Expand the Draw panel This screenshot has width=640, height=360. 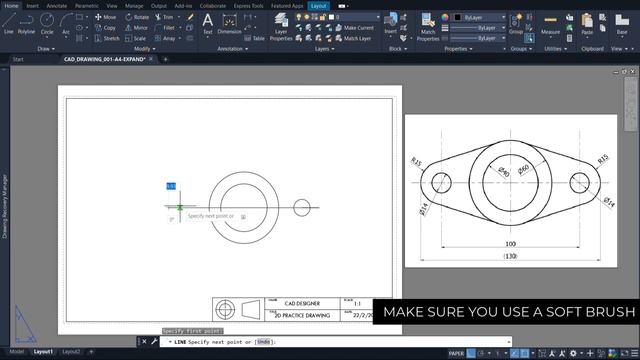46,49
